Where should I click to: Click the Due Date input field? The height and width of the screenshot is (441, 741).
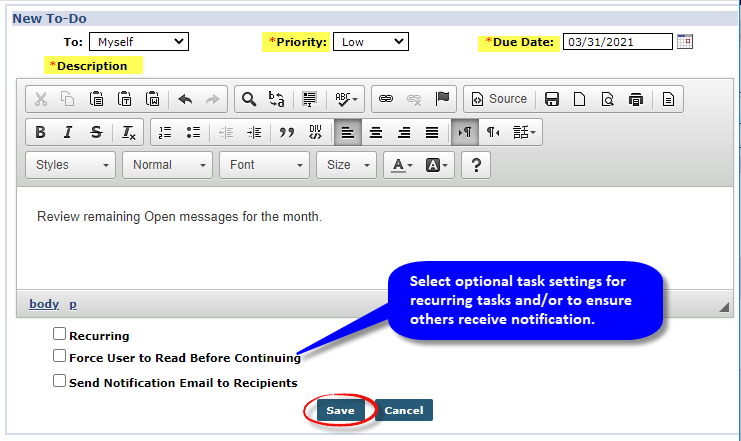click(x=617, y=41)
